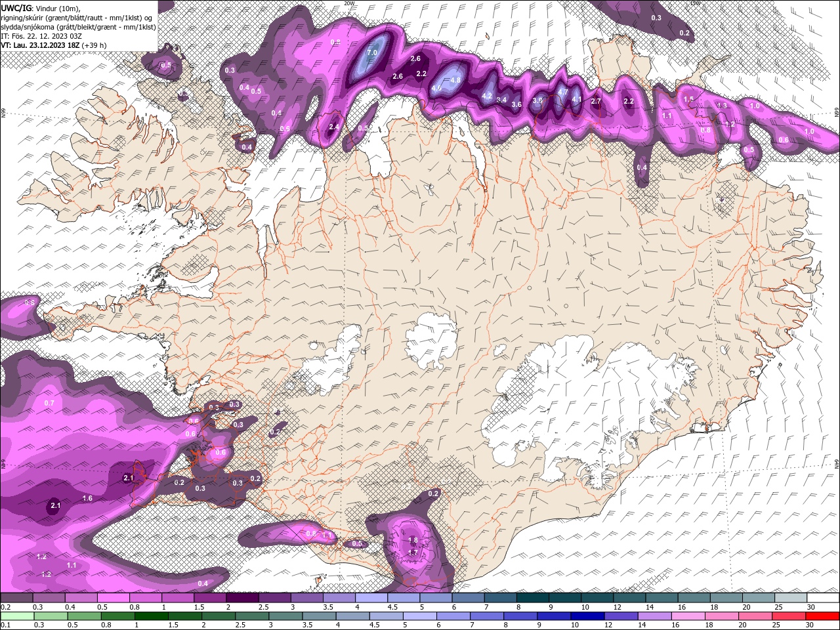The height and width of the screenshot is (630, 840).
Task: Select the 20–25 pink-red swatch in the bottom legend row
Action: click(756, 616)
